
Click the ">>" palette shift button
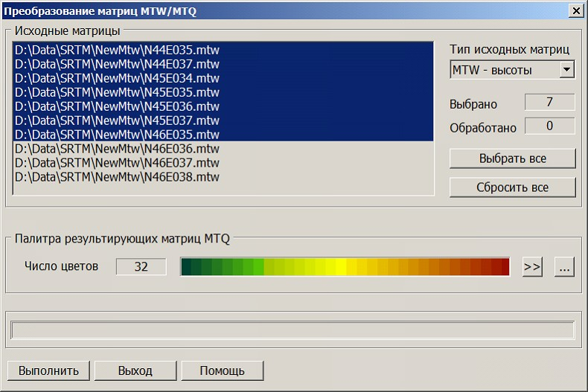point(532,267)
